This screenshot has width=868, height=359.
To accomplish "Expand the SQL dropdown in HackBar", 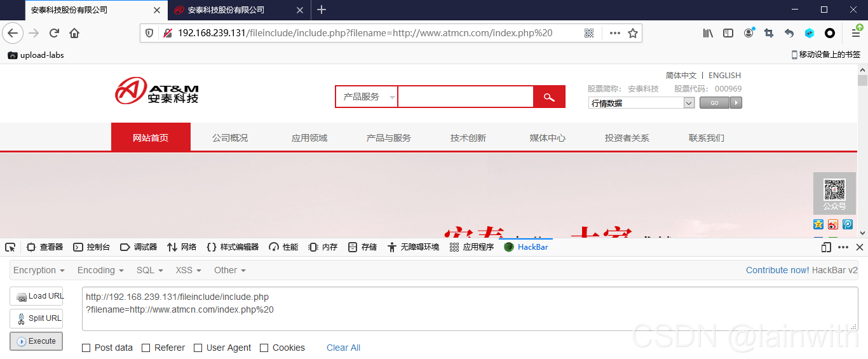I will tap(150, 270).
